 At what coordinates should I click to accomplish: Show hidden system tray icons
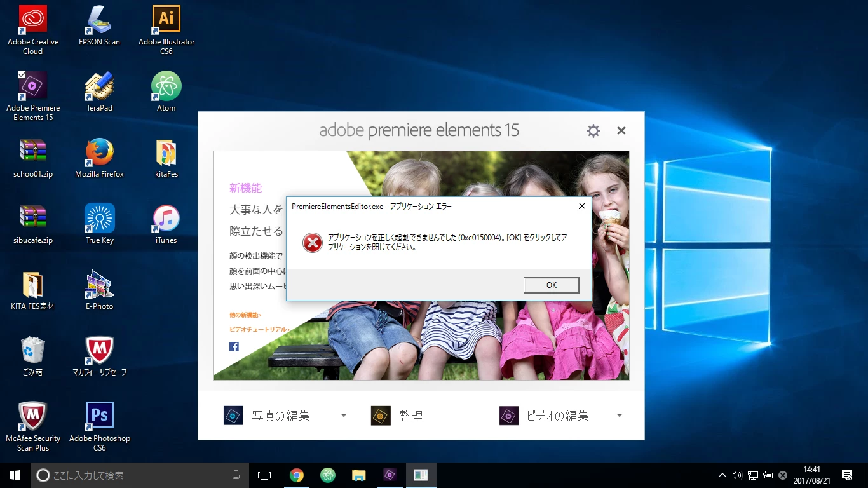click(722, 475)
